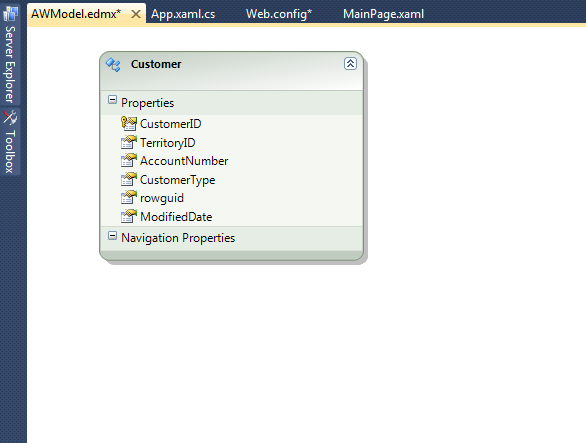This screenshot has height=443, width=586.
Task: Click the Toolbox tools icon
Action: pyautogui.click(x=10, y=117)
